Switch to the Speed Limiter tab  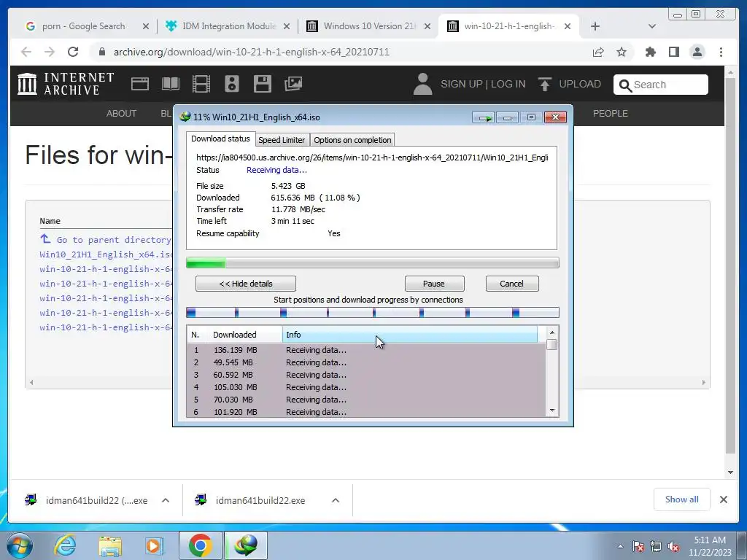click(x=282, y=140)
